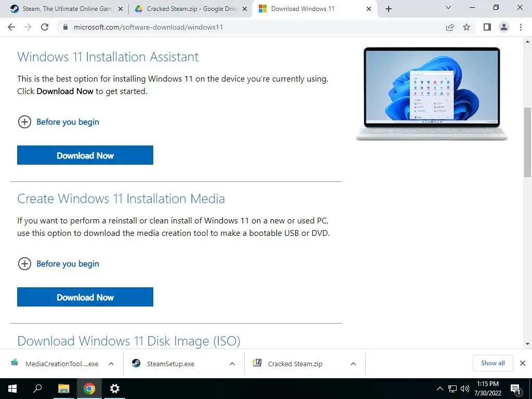Go back to previous page
532x399 pixels.
click(x=11, y=27)
